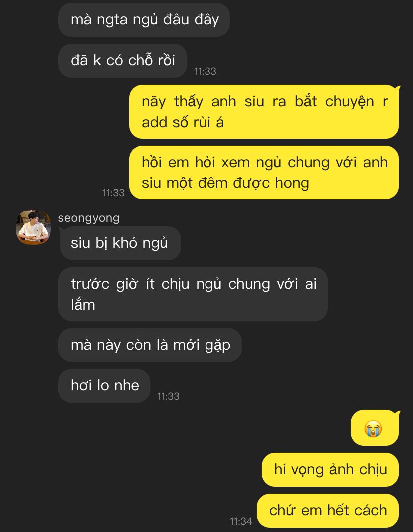Tap the 'hơi lo nhe' message
This screenshot has width=413, height=532.
pos(105,386)
